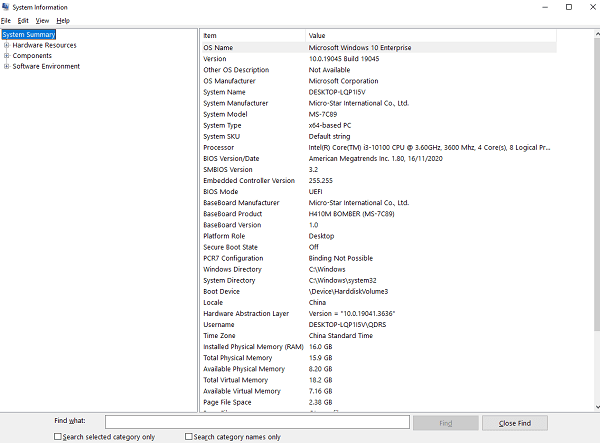The width and height of the screenshot is (600, 443).
Task: Select the Available Physical Memory row
Action: pyautogui.click(x=378, y=369)
